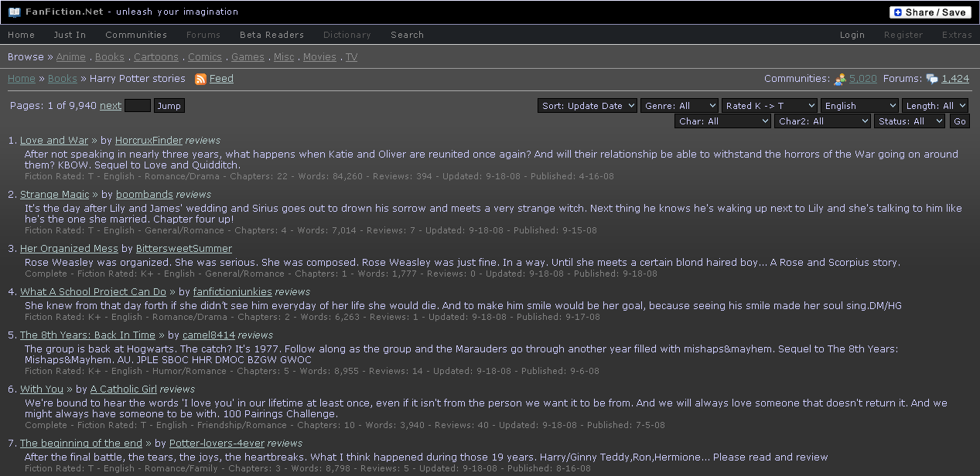Open the Communities menu item
The height and width of the screenshot is (476, 980).
pyautogui.click(x=136, y=35)
